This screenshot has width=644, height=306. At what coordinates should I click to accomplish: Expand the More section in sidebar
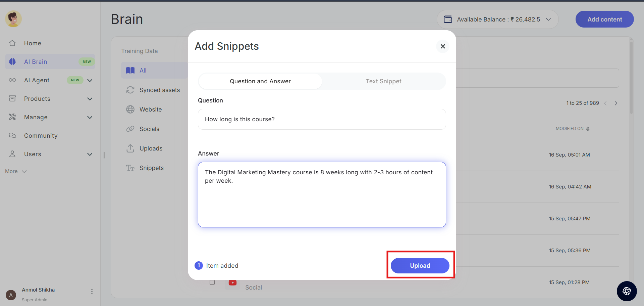[16, 171]
